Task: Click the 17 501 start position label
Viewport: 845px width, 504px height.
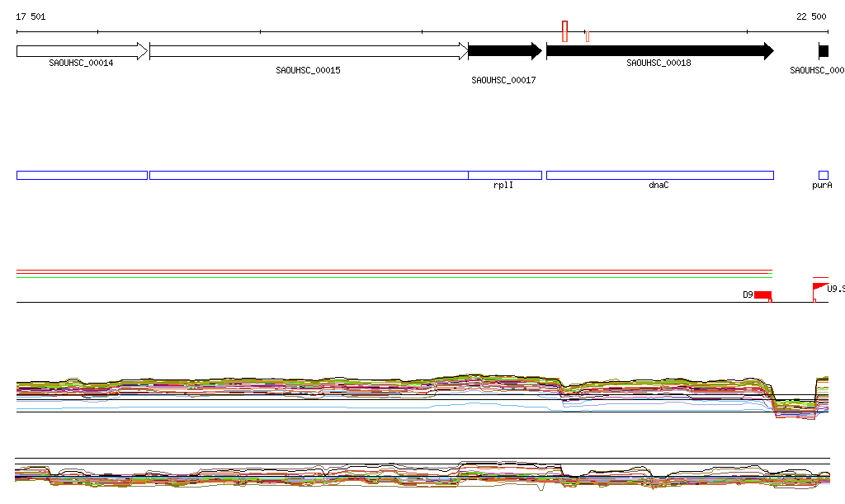Action: (31, 16)
